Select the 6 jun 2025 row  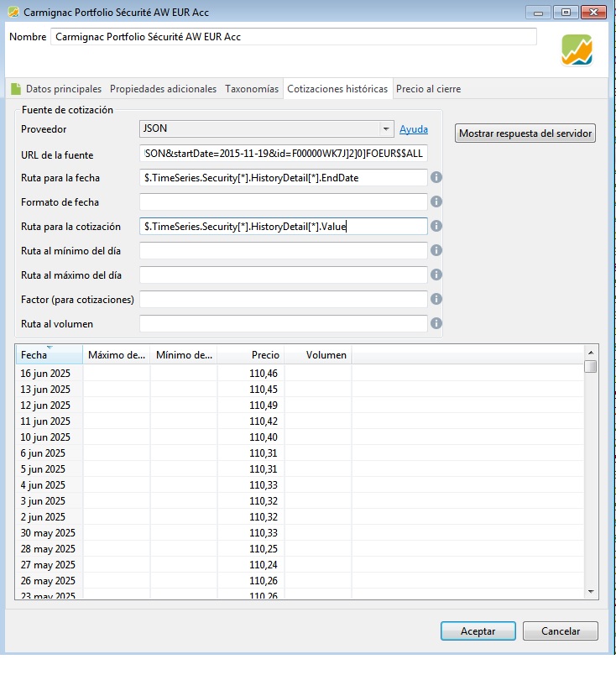click(300, 453)
